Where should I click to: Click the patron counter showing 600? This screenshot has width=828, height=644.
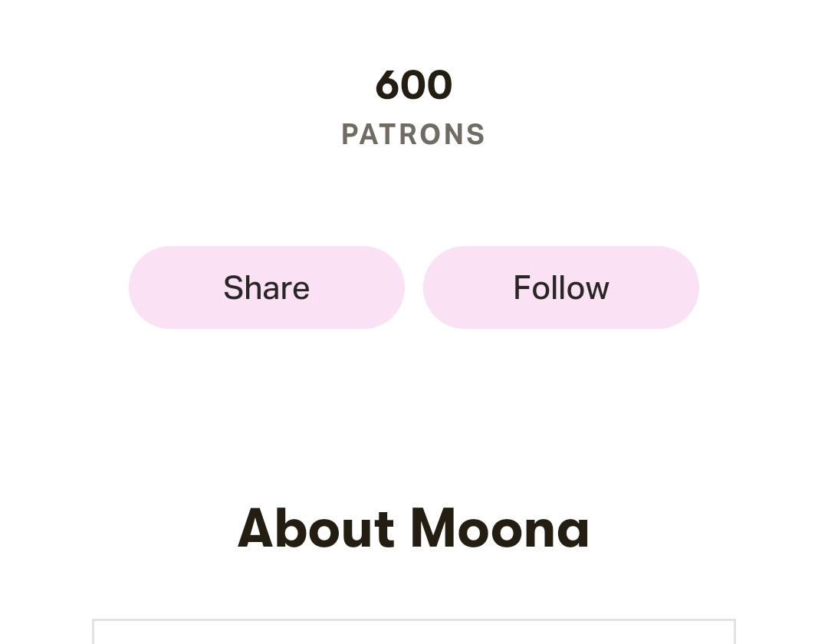[x=413, y=84]
